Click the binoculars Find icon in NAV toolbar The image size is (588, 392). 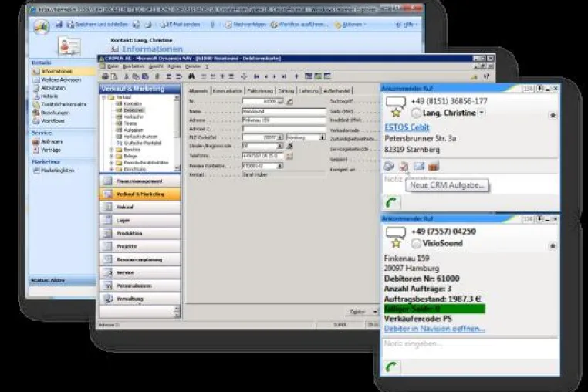coord(191,76)
